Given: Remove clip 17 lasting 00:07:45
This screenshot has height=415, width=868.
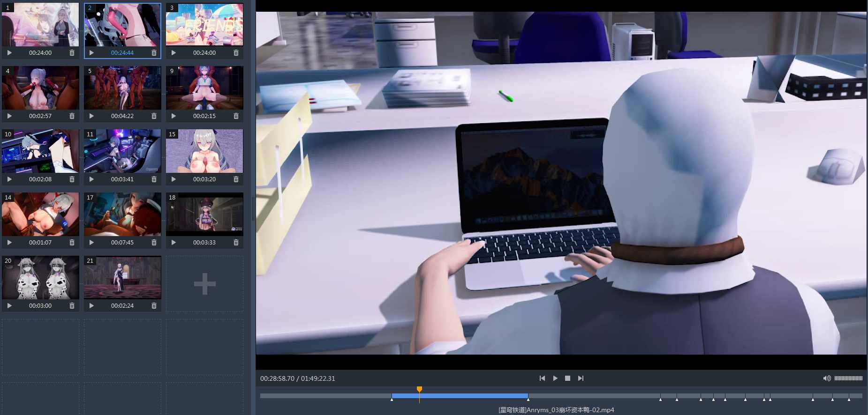Looking at the screenshot, I should click(154, 243).
